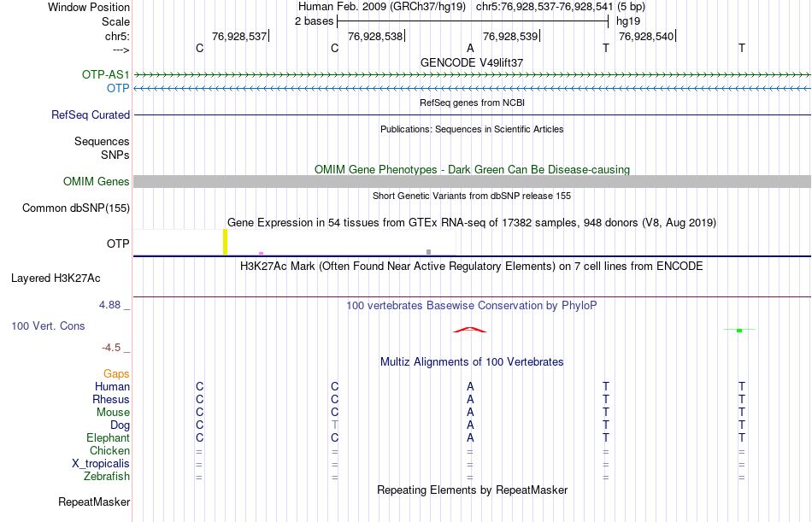Click the RefSeq genes from NCBI title

pyautogui.click(x=473, y=103)
